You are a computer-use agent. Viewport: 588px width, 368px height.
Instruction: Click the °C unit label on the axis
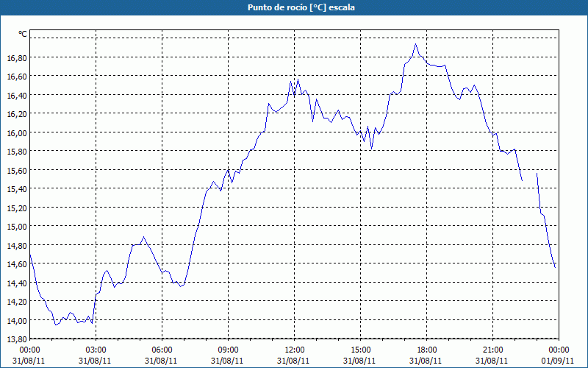(x=23, y=34)
